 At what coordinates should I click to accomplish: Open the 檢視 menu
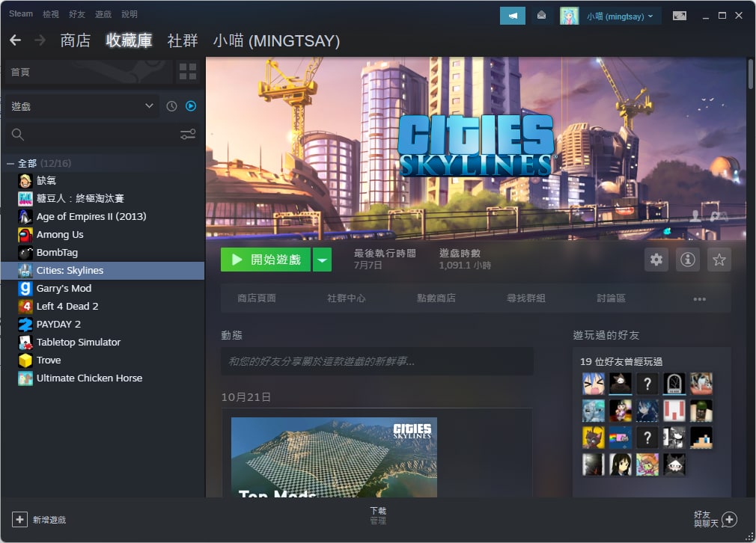point(51,14)
